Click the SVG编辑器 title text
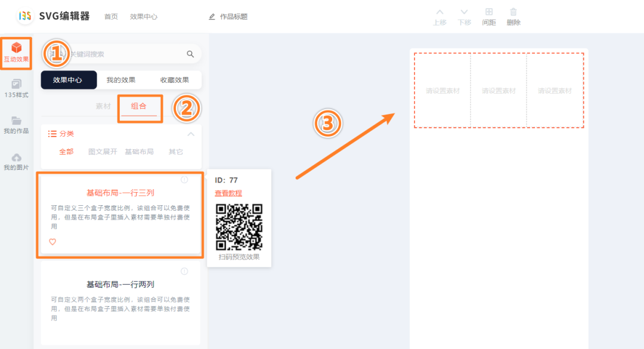644x349 pixels. pyautogui.click(x=64, y=16)
